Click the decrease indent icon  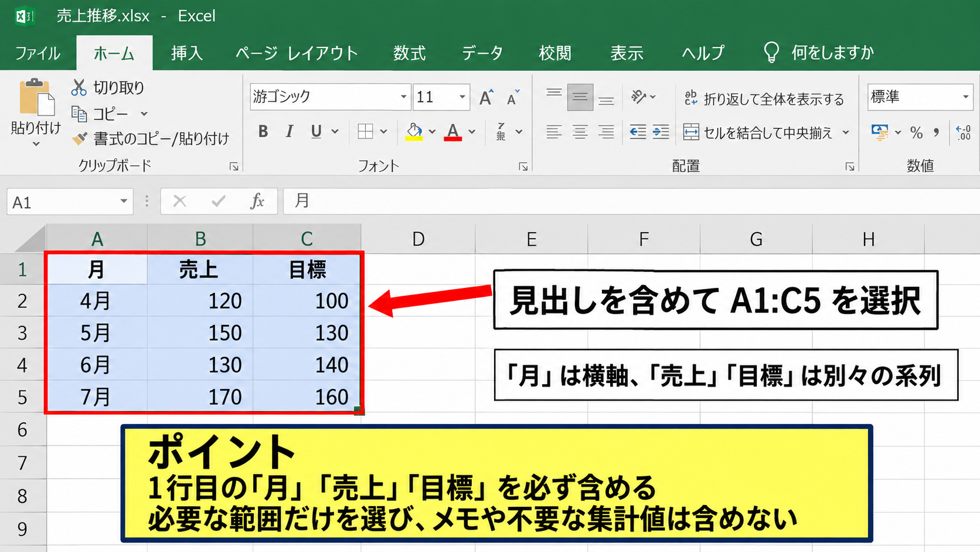point(638,132)
